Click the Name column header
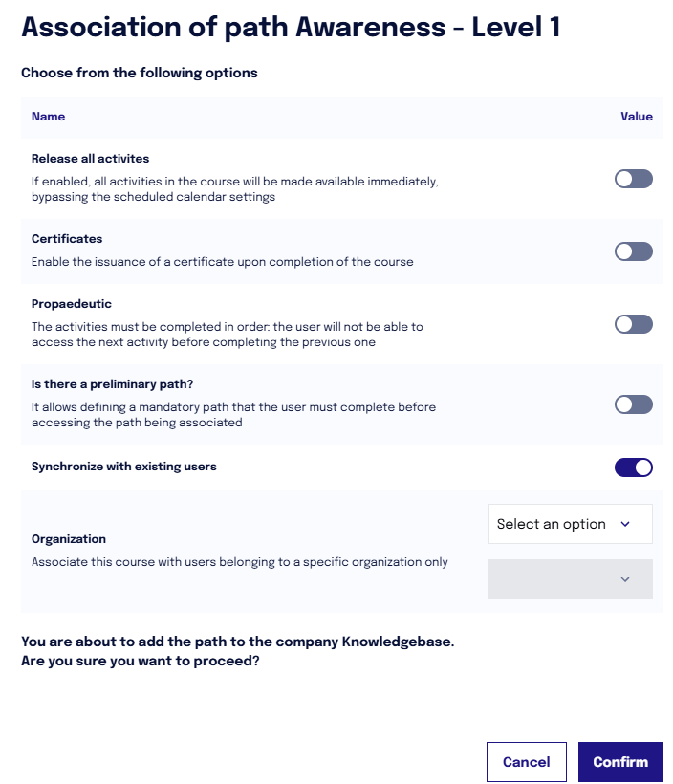The width and height of the screenshot is (673, 784). 48,117
